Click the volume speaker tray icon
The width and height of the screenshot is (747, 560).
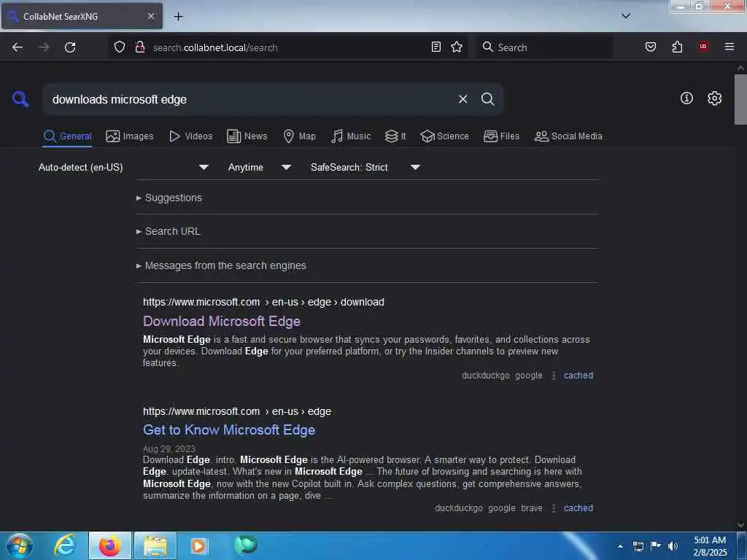pos(673,546)
